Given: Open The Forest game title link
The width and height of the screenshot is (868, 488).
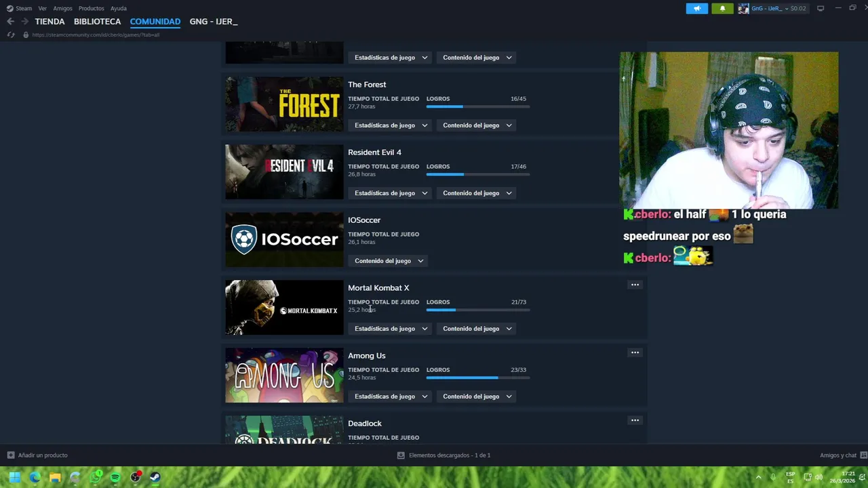Looking at the screenshot, I should (x=367, y=85).
